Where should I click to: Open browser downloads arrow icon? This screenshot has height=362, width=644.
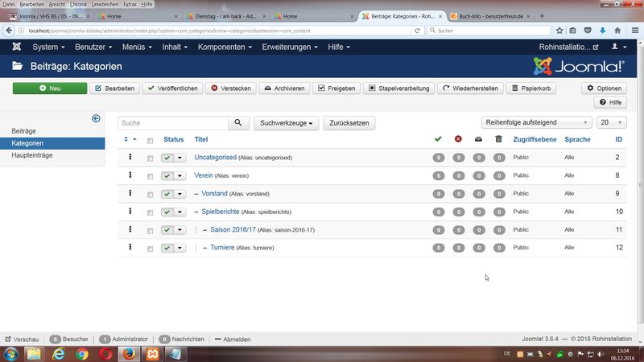pos(602,31)
